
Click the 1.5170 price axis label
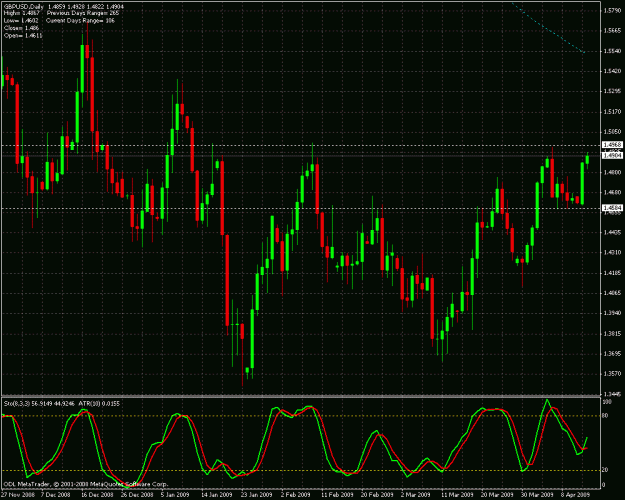613,112
